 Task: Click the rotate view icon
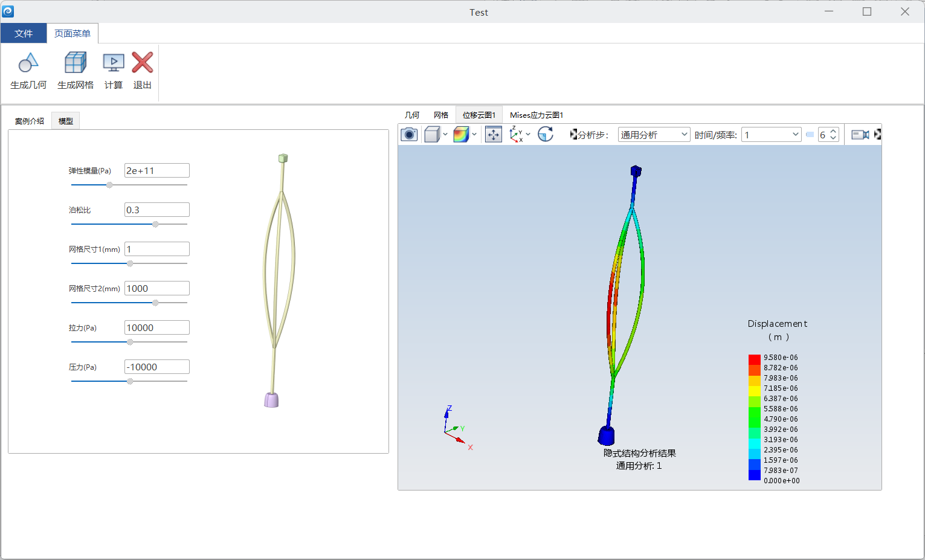click(546, 134)
